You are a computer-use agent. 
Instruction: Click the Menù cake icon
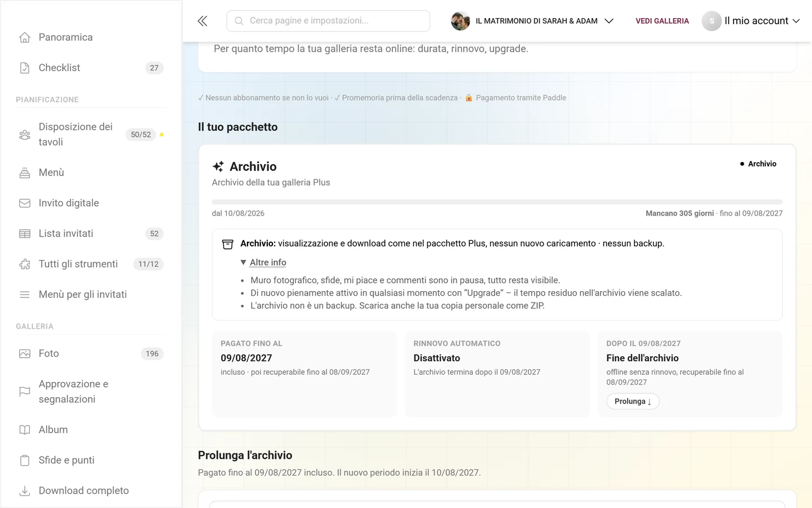coord(25,173)
